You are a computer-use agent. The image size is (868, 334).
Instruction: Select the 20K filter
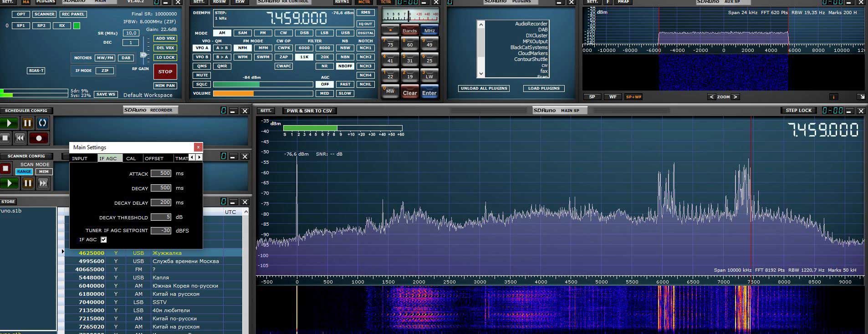pos(324,57)
